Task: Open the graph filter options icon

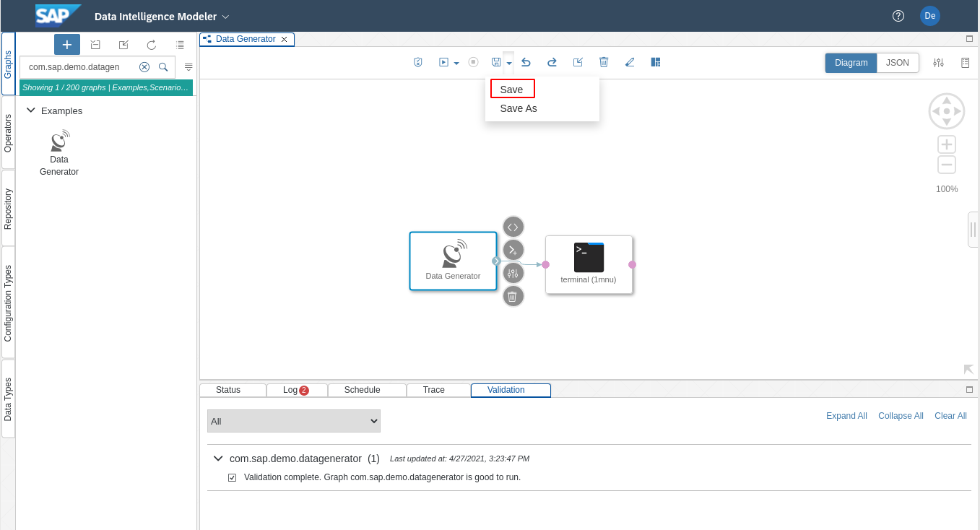Action: tap(188, 66)
